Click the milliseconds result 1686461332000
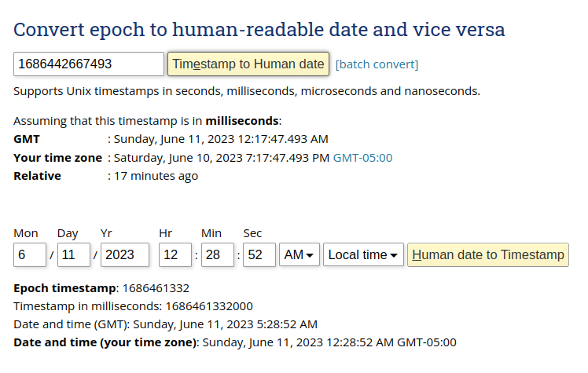The image size is (588, 373). (209, 306)
